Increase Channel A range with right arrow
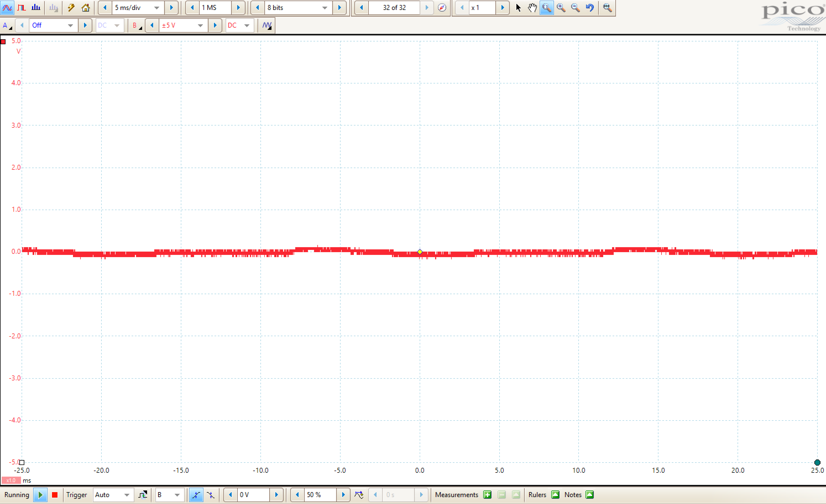 pos(85,25)
